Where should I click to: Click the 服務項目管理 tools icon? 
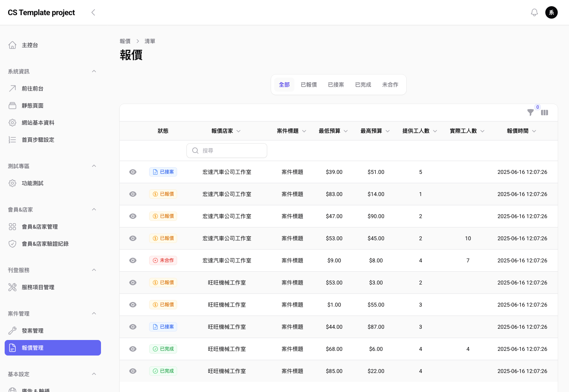point(12,287)
